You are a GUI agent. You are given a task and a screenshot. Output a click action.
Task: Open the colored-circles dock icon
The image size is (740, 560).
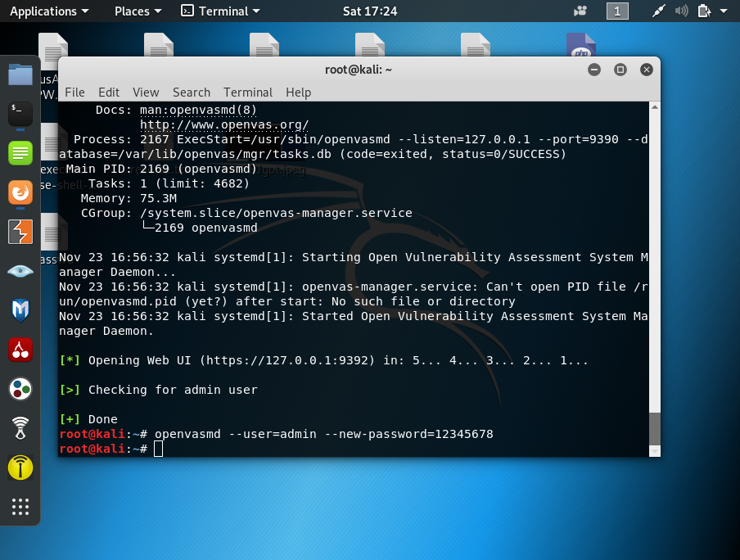pyautogui.click(x=20, y=389)
